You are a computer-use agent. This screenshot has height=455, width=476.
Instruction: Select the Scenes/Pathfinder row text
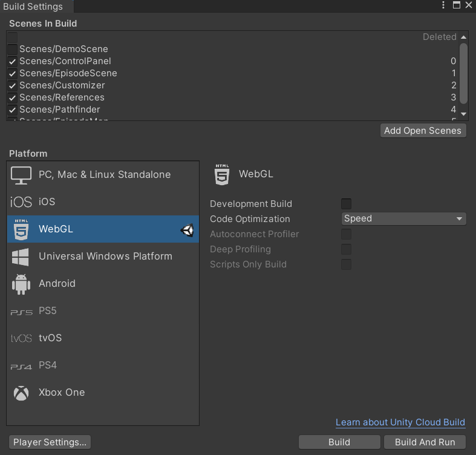(x=60, y=110)
